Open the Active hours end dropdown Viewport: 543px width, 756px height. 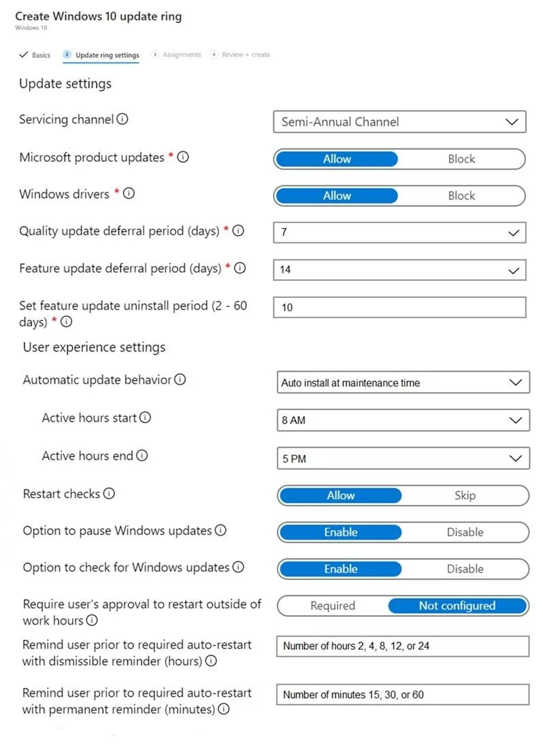pyautogui.click(x=403, y=459)
